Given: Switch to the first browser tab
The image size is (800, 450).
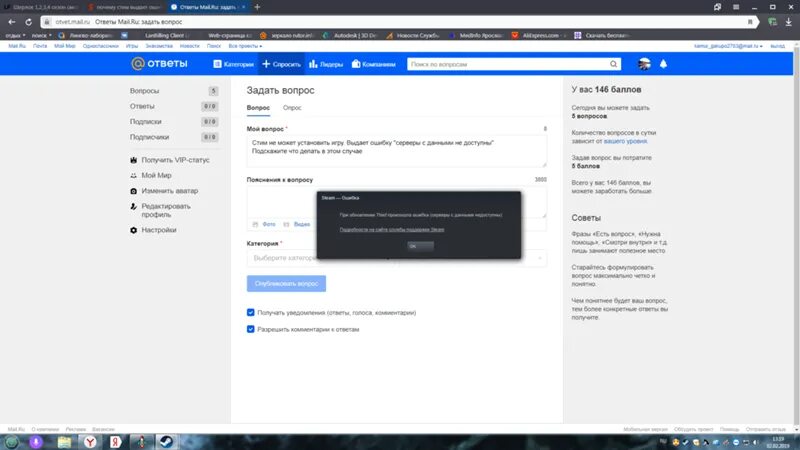Looking at the screenshot, I should [x=41, y=7].
